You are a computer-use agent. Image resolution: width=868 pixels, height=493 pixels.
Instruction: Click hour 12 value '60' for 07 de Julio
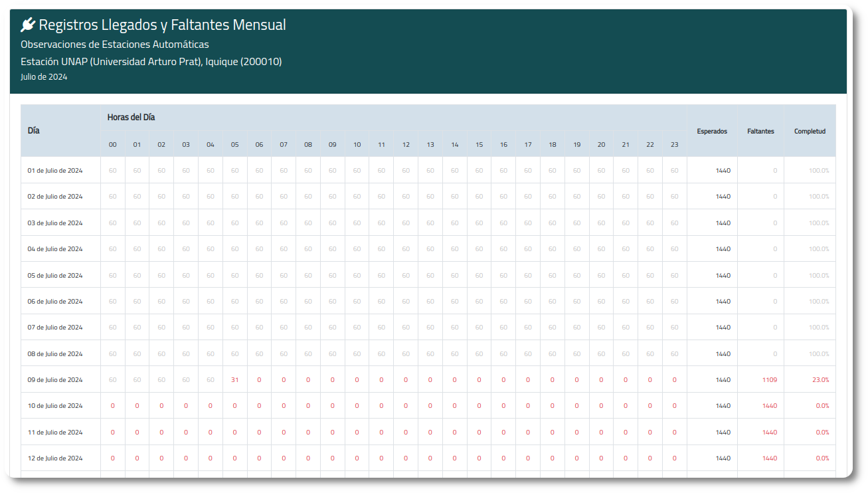coord(406,328)
